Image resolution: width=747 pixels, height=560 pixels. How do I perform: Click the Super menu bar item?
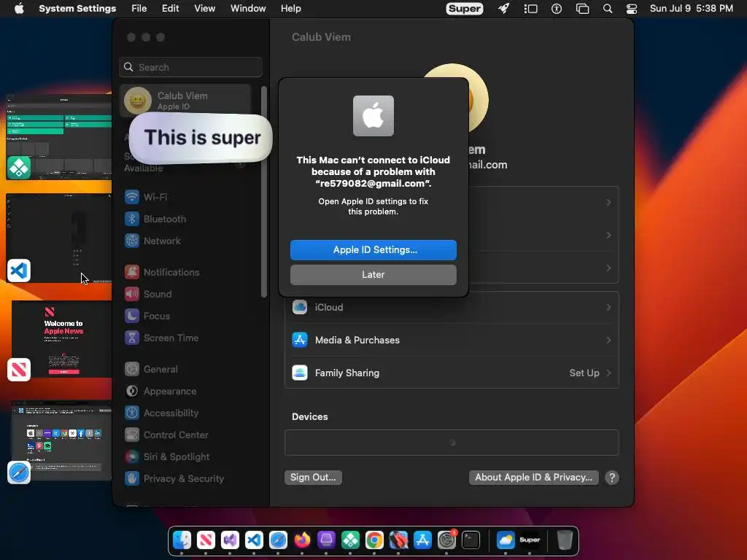[x=465, y=9]
